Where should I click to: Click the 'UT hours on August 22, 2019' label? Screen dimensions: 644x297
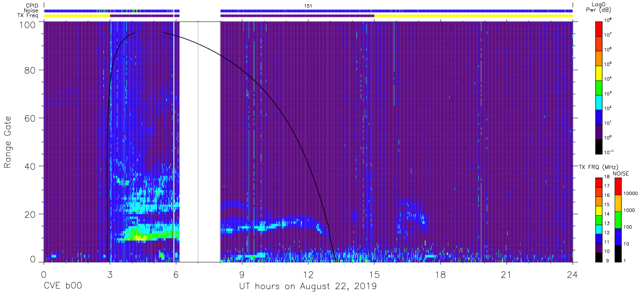pos(308,287)
